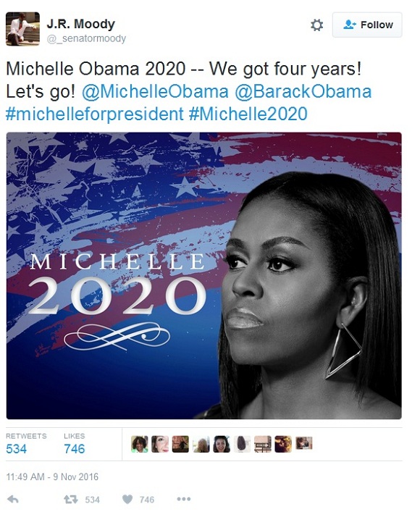Open the last liker's avatar
420x517 pixels.
303,443
